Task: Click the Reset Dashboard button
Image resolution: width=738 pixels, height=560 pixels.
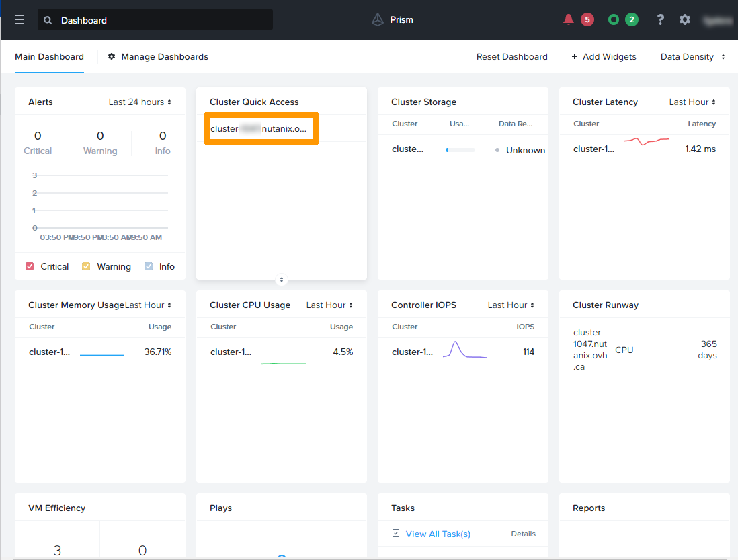Action: pos(511,57)
